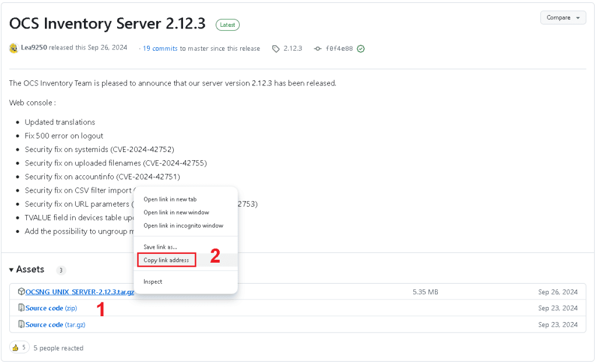Image resolution: width=597 pixels, height=364 pixels.
Task: Click the Source code (tar.gz) Sep 23 date
Action: [x=558, y=324]
